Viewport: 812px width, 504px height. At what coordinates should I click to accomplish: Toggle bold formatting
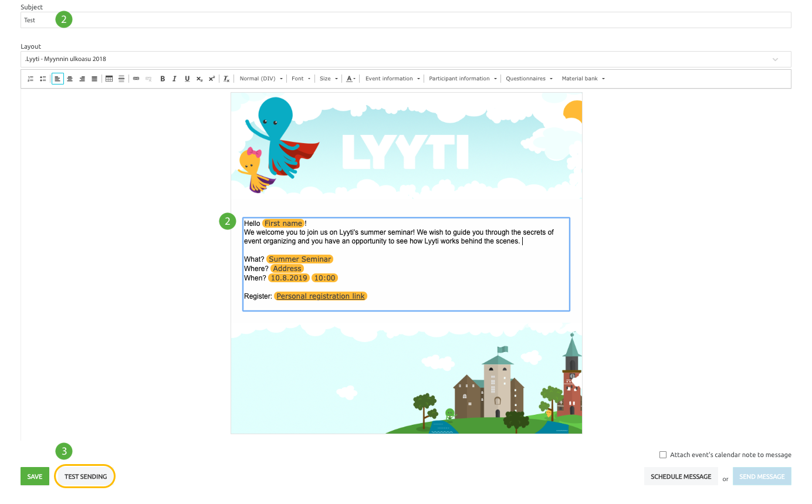click(163, 79)
